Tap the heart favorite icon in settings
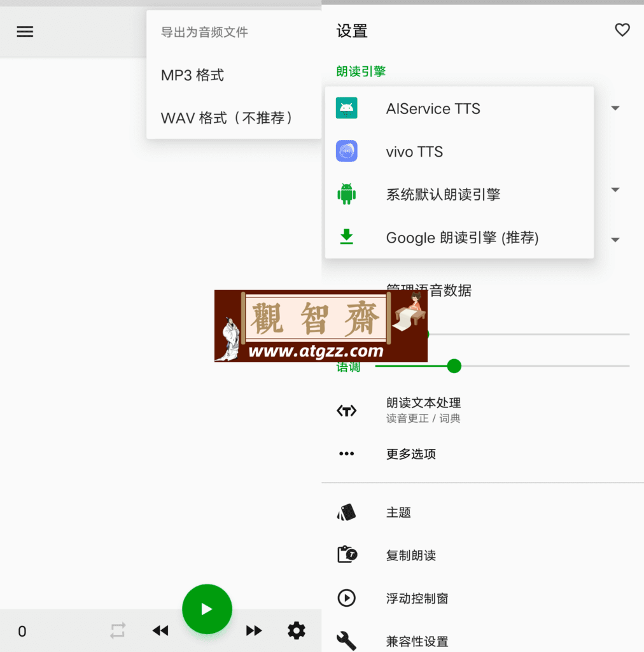This screenshot has width=644, height=652. 622,30
